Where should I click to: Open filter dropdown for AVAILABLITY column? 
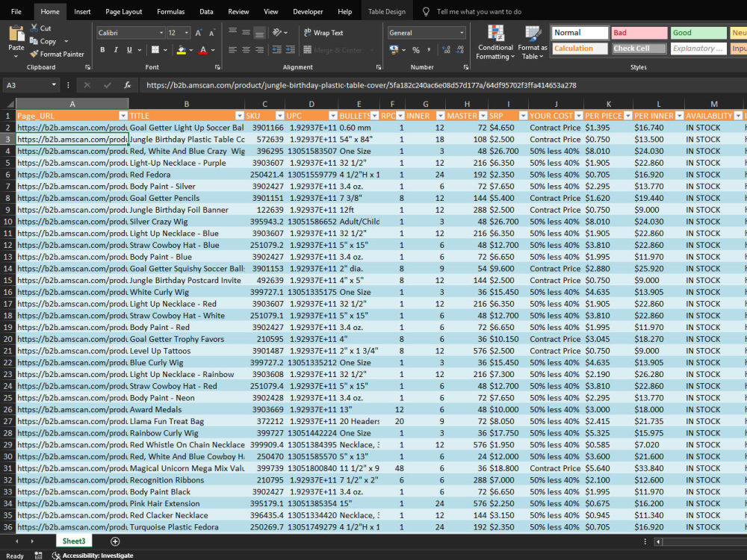pos(738,116)
